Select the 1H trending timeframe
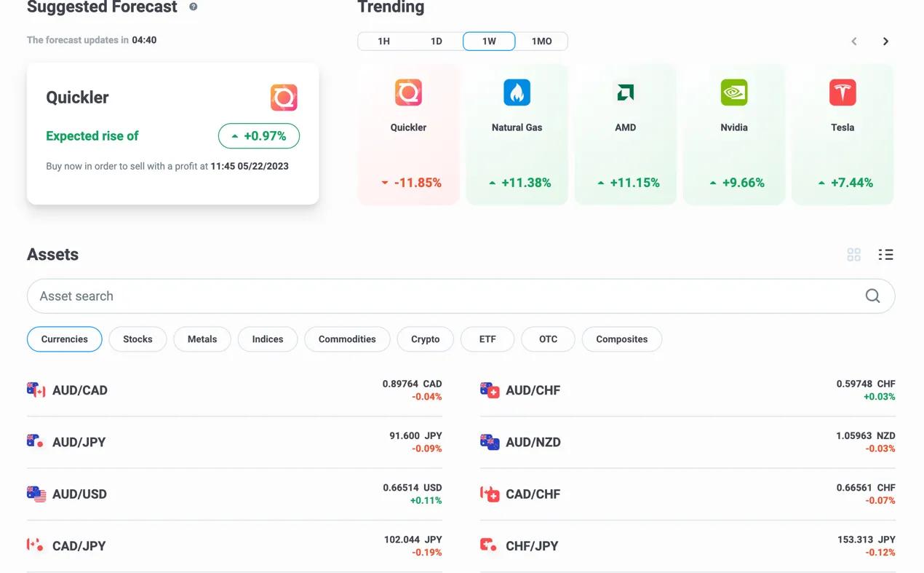 [x=384, y=42]
